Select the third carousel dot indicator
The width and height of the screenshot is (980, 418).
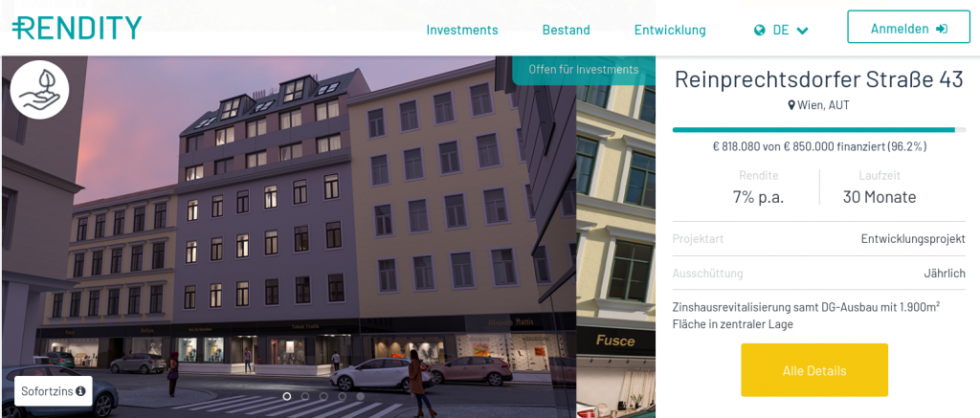tap(323, 396)
